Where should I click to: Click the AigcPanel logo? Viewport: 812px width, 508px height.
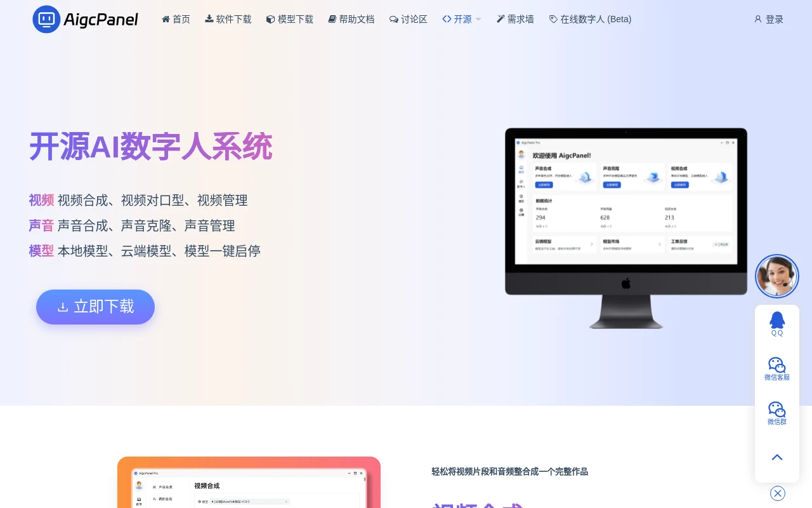click(86, 19)
